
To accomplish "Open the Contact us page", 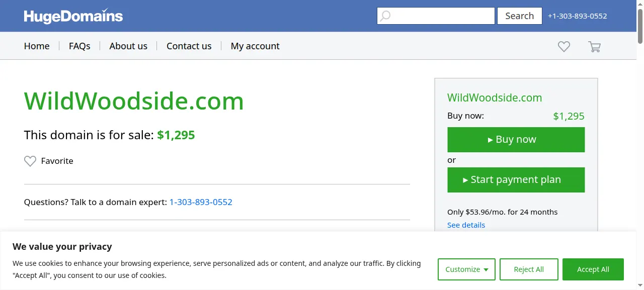I will [x=189, y=46].
